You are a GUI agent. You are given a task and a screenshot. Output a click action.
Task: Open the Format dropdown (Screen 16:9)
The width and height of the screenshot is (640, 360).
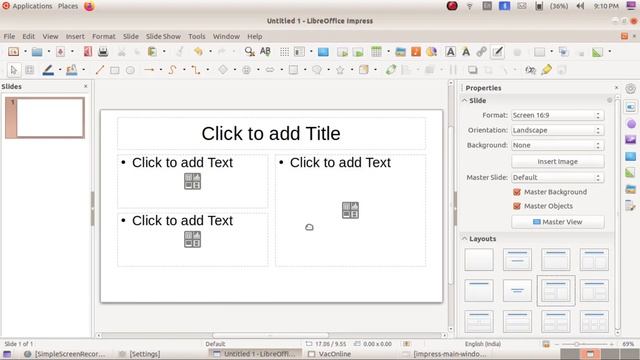557,116
